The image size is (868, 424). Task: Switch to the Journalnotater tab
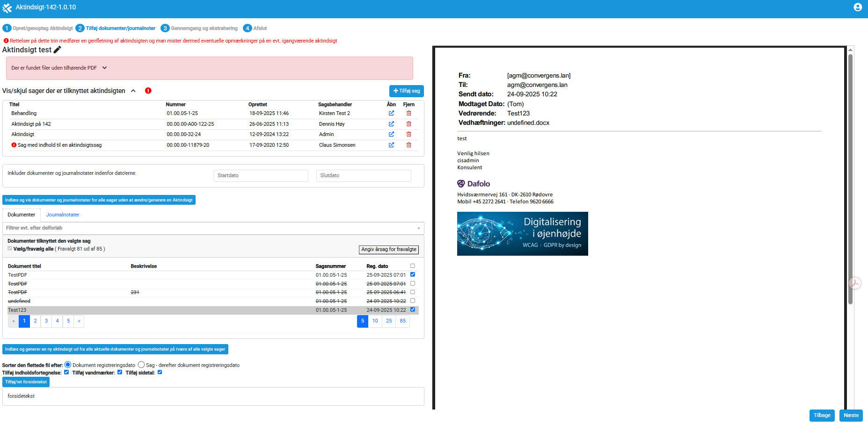click(63, 215)
